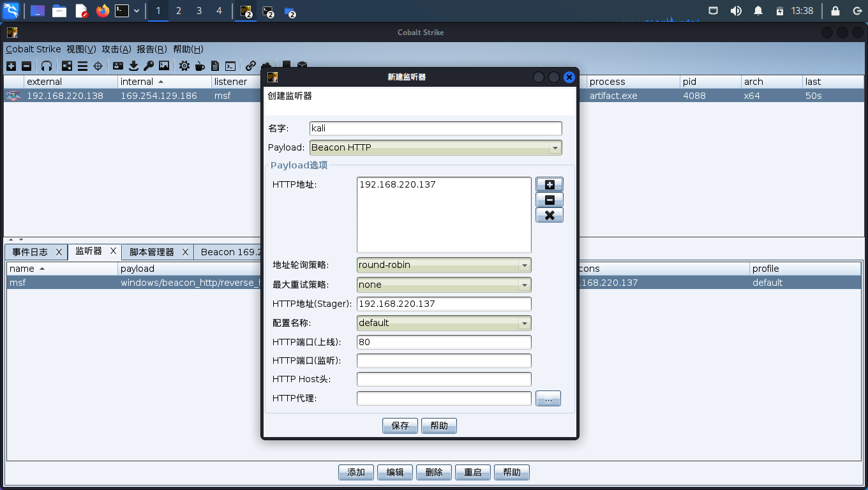Click the 帮助 button in dialog
Screen dimensions: 868x490
tap(439, 426)
